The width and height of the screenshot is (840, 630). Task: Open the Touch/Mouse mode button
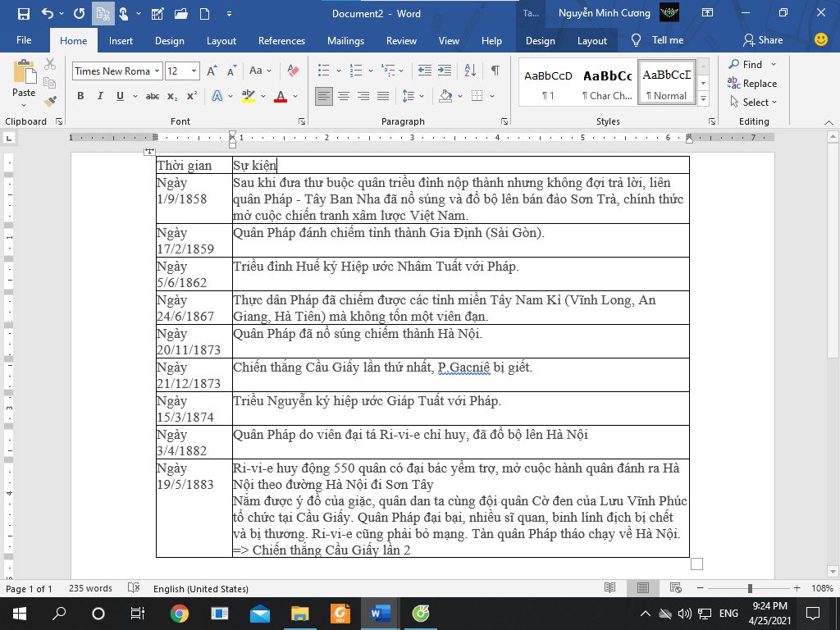tap(123, 14)
